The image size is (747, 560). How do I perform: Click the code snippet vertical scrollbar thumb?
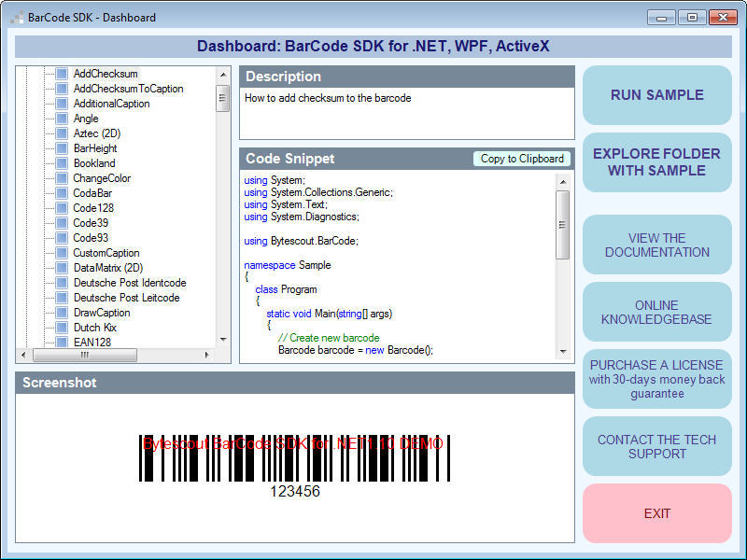[x=562, y=224]
